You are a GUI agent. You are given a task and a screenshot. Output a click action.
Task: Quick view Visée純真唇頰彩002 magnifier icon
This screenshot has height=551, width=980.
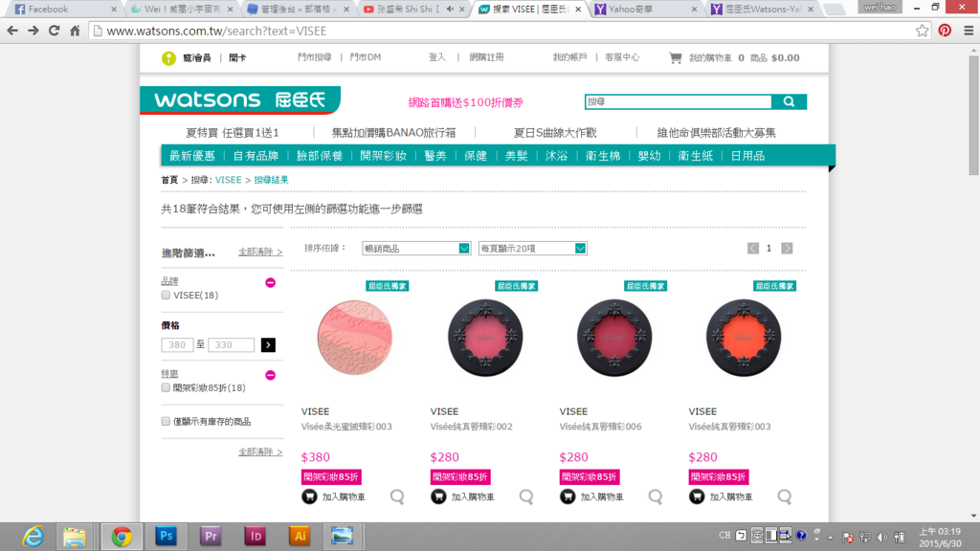coord(526,496)
